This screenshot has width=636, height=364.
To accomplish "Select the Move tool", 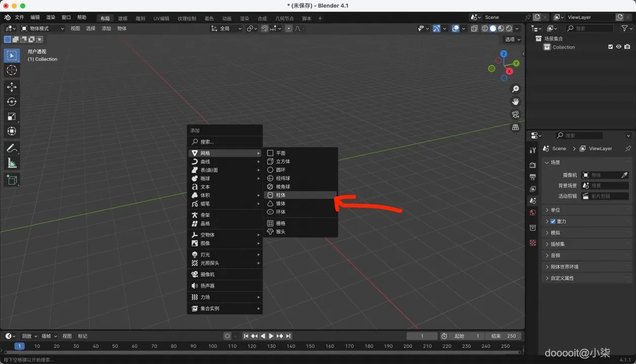I will pos(12,87).
